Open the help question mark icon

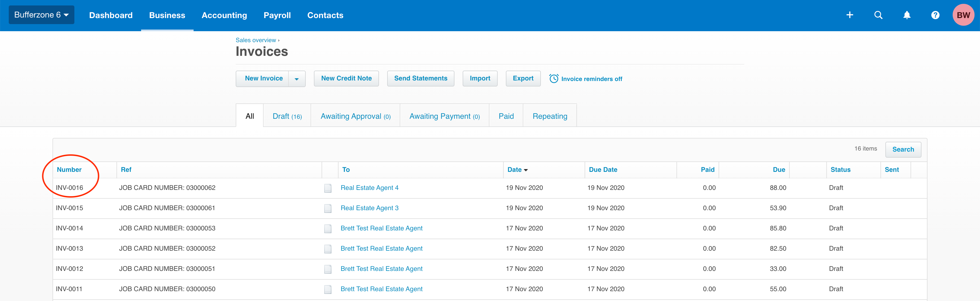click(x=935, y=15)
